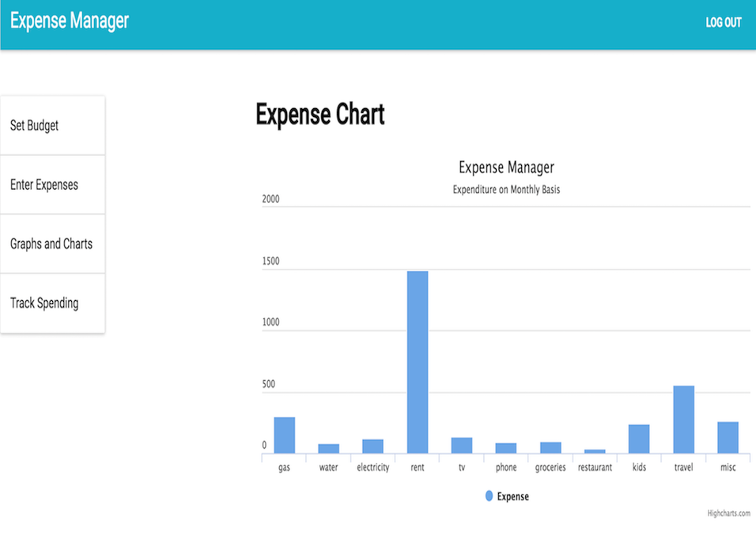This screenshot has width=756, height=542.
Task: Click the Expense Manager header title
Action: [x=70, y=21]
